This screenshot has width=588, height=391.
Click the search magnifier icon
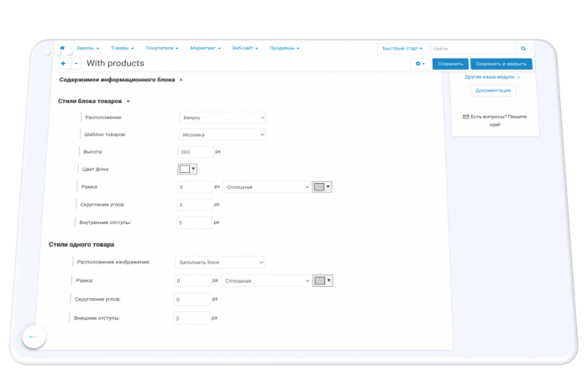tap(523, 49)
